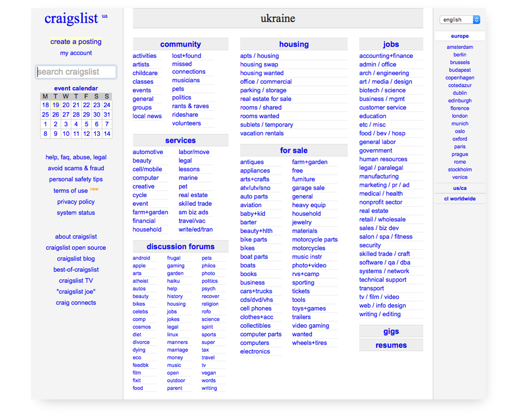Open the rants & raves community section
This screenshot has width=517, height=420.
coord(190,106)
